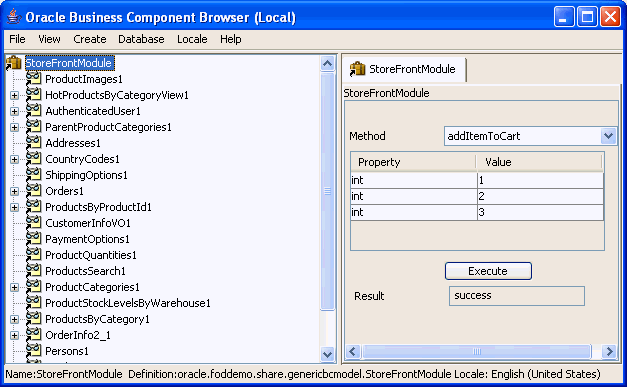Click the OrderInfo2_1 view object icon
Viewport: 627px width, 387px height.
(x=34, y=334)
